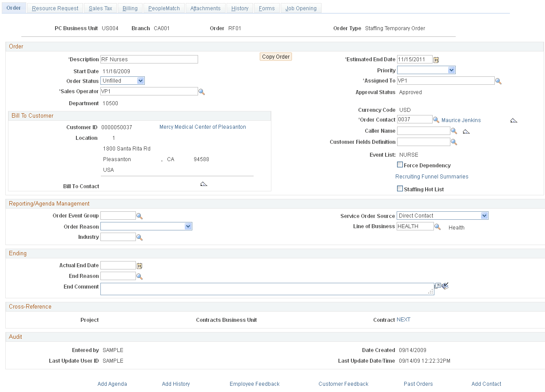Open the End Reason lookup icon
Screen dimensions: 545x392
(140, 276)
